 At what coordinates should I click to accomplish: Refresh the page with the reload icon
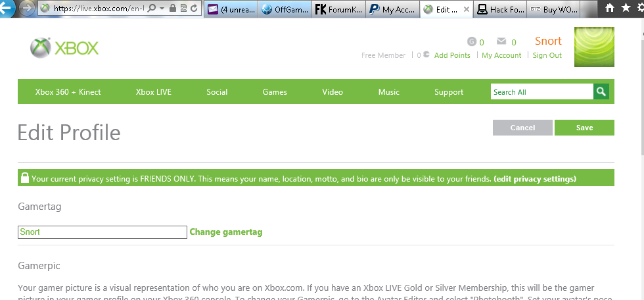[194, 8]
